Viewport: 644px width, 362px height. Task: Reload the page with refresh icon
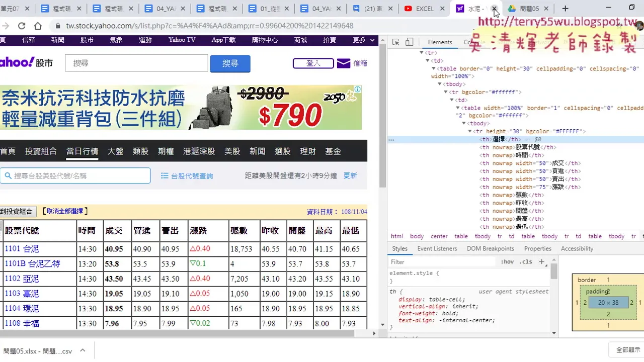(22, 26)
